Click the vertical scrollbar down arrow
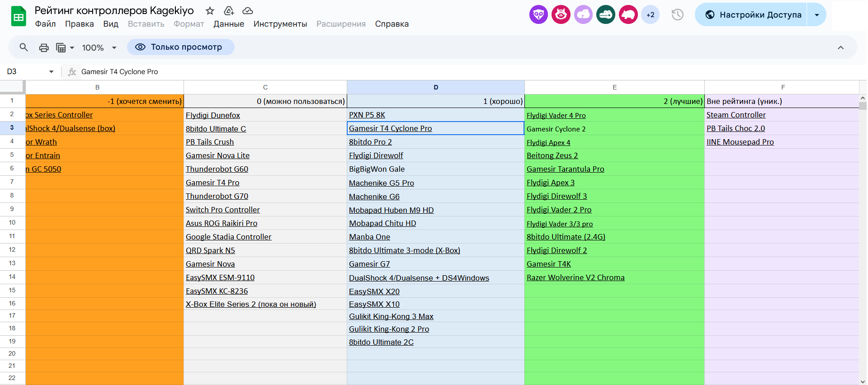 click(863, 381)
